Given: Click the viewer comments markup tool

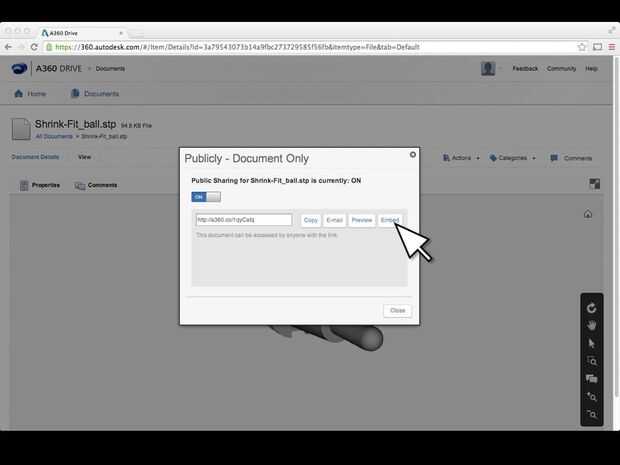Looking at the screenshot, I should pos(592,379).
